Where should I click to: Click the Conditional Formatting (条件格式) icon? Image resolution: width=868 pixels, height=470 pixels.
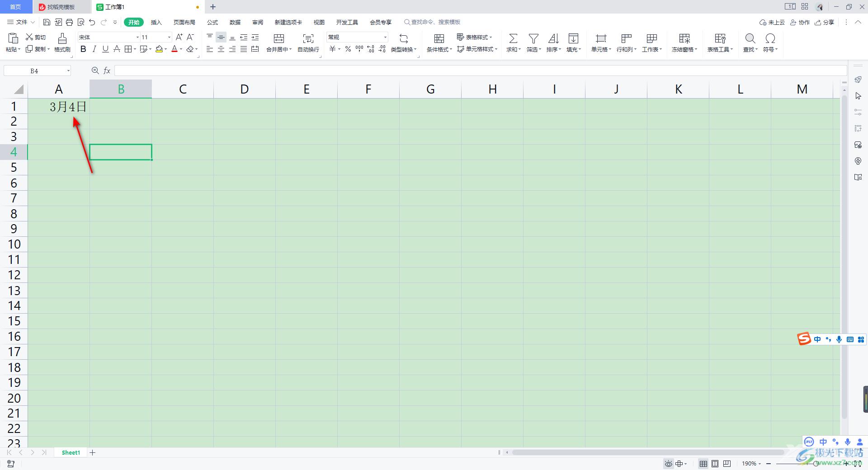[x=439, y=38]
